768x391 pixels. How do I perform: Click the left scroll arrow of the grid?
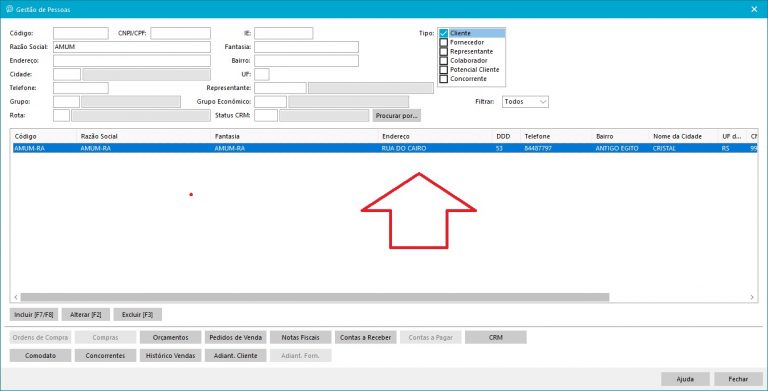point(16,297)
